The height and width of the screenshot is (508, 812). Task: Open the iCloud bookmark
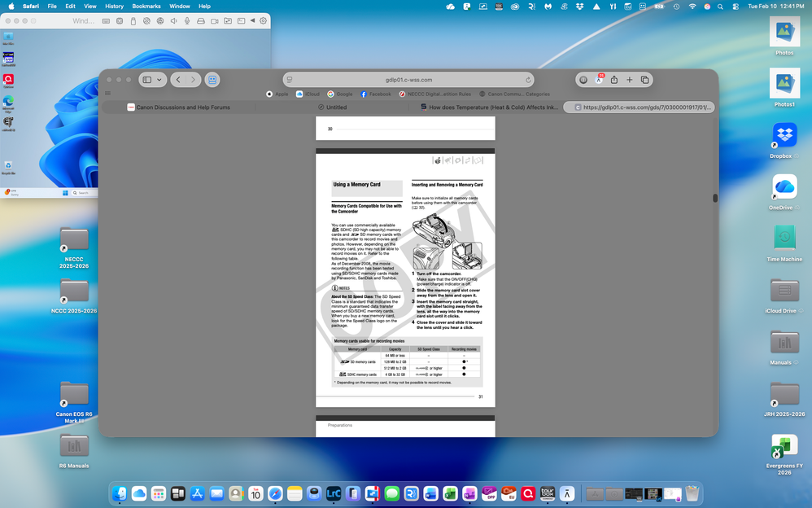point(308,94)
